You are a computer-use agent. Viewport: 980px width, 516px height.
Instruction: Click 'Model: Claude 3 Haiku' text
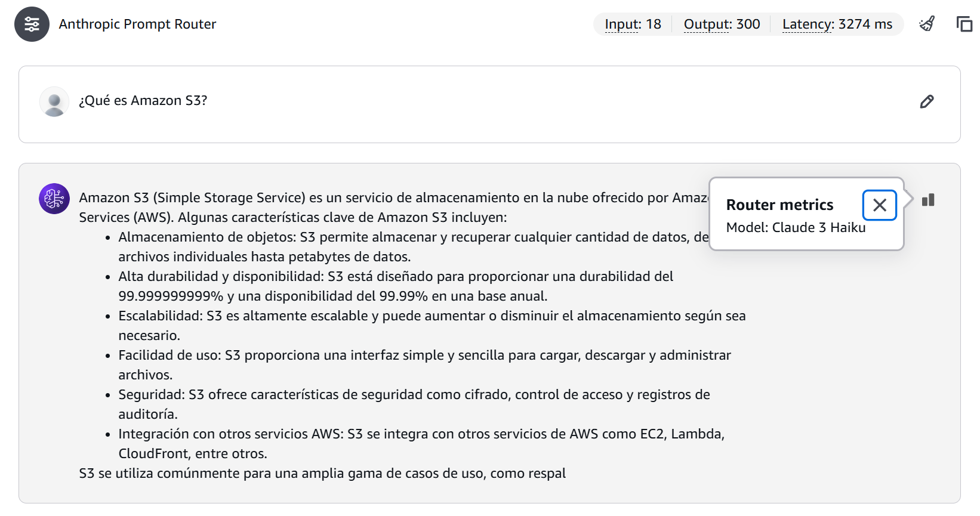point(796,227)
